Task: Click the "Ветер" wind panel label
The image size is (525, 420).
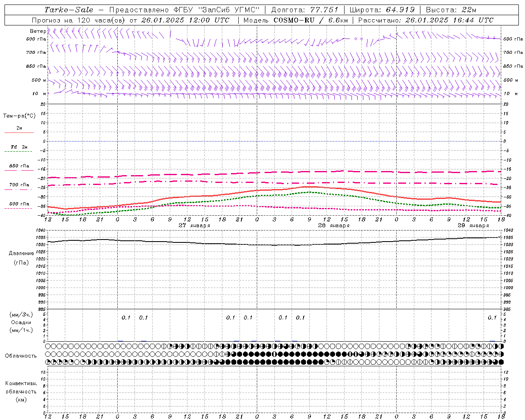Action: tap(38, 31)
